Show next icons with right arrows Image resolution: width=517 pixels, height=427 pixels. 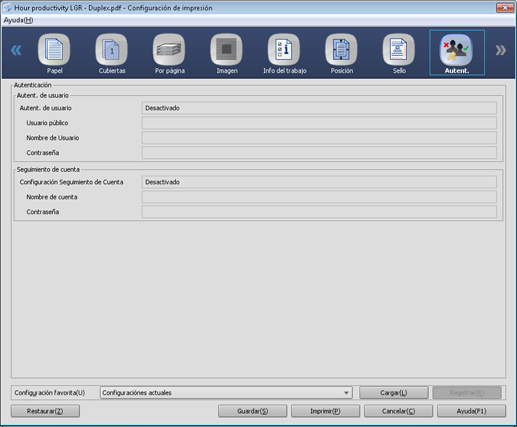coord(500,50)
